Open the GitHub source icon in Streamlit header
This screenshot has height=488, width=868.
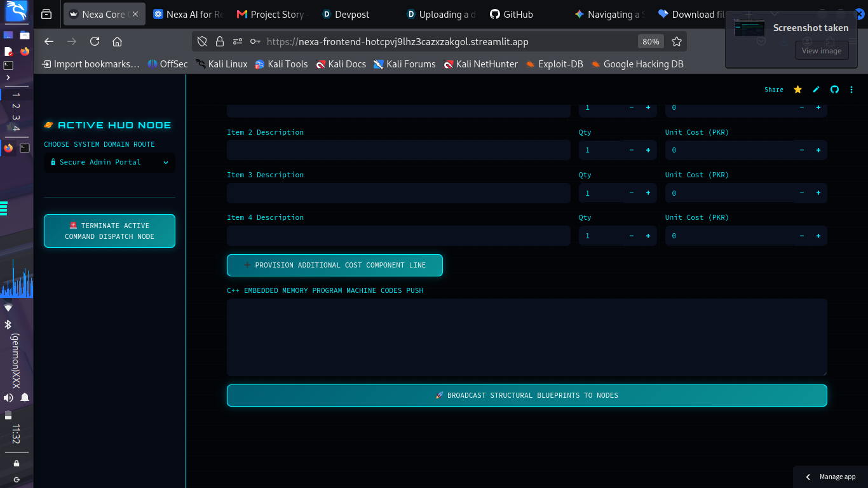[x=834, y=90]
